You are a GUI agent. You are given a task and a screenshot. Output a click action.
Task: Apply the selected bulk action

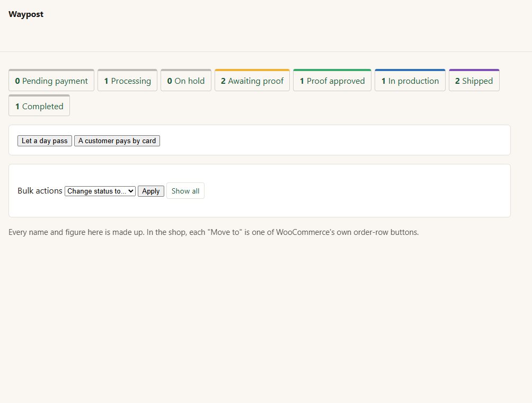click(151, 191)
